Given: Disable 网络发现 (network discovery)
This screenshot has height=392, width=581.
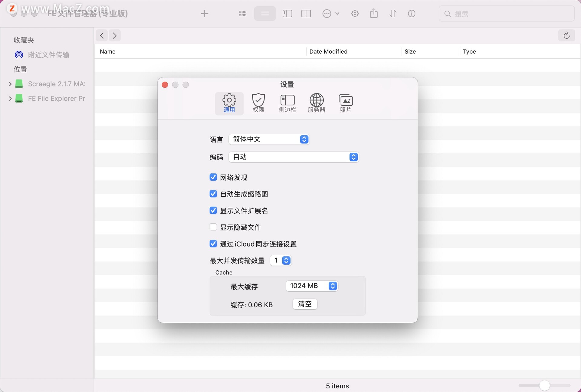Looking at the screenshot, I should 213,177.
